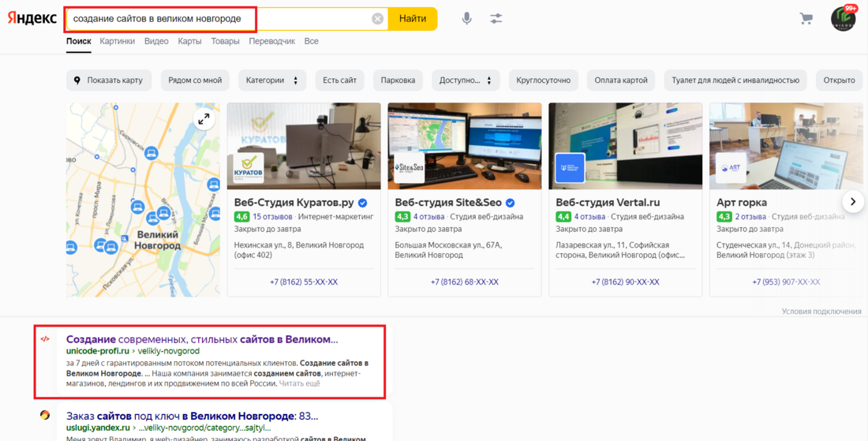
Task: Toggle Есть сайт filter
Action: click(x=340, y=80)
